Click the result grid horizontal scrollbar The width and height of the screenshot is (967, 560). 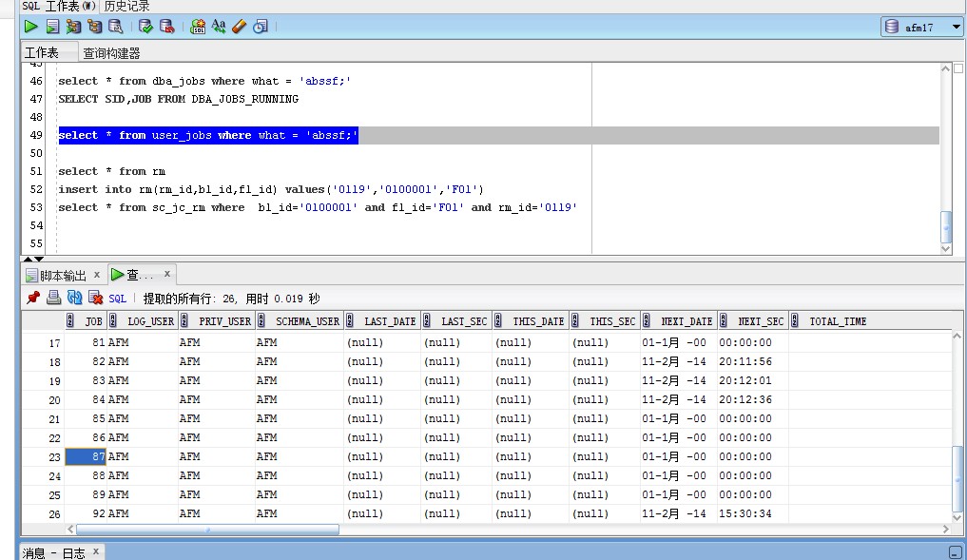click(207, 530)
